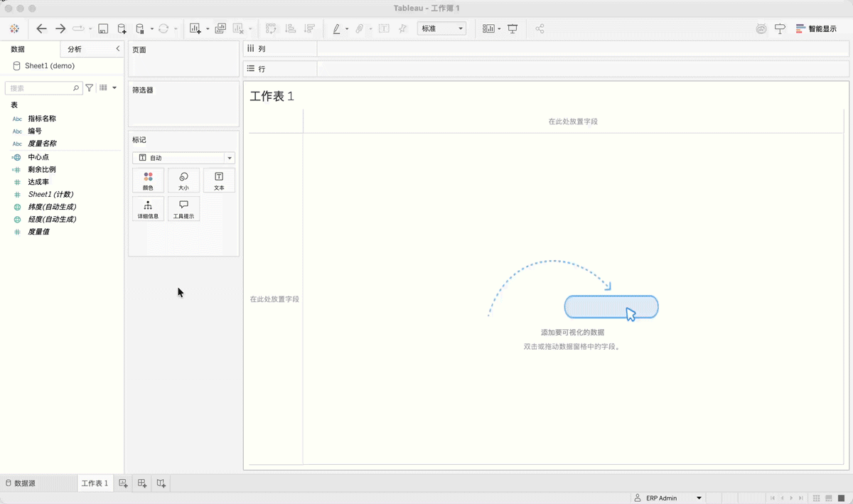Click the filter fields funnel icon
This screenshot has height=504, width=853.
tap(90, 88)
